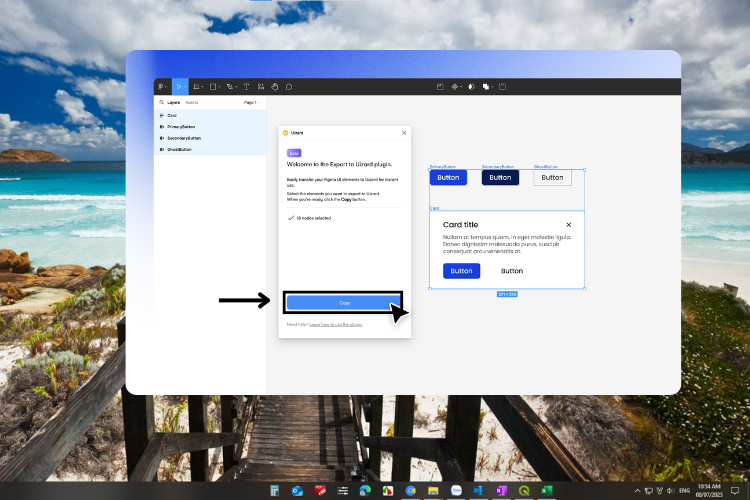750x500 pixels.
Task: Open the taskbar clock and date
Action: click(x=709, y=490)
